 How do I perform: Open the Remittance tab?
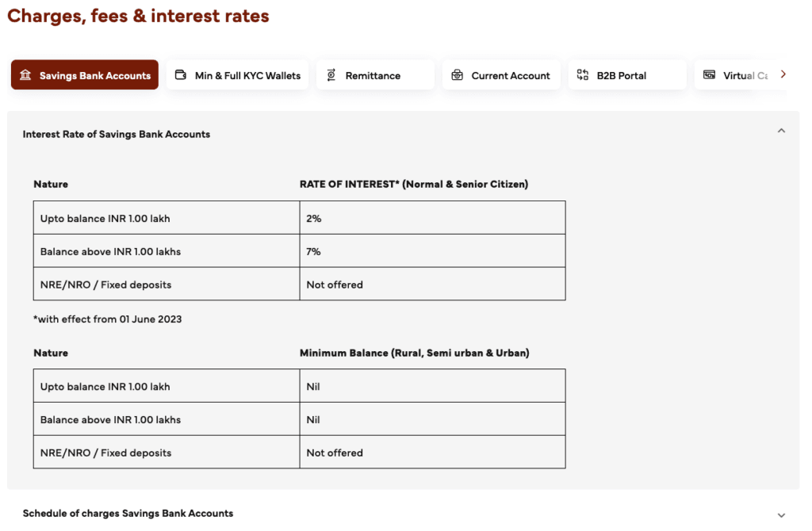tap(375, 75)
